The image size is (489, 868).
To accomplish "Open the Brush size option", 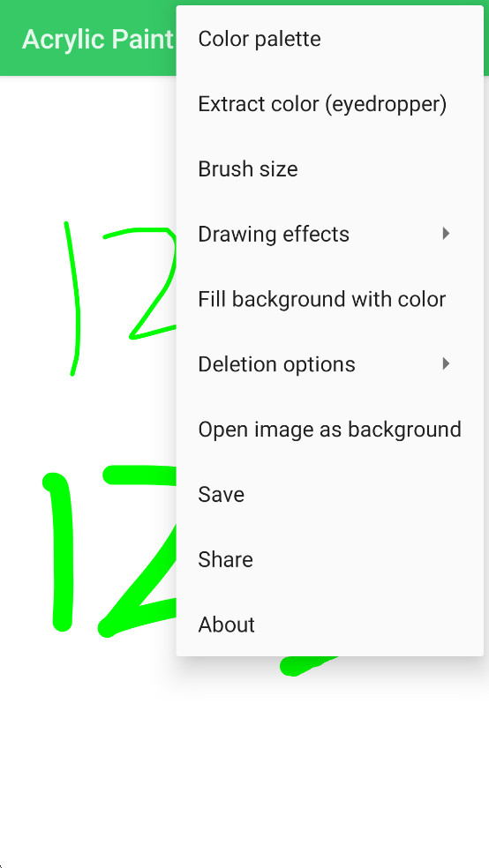I will [x=329, y=168].
